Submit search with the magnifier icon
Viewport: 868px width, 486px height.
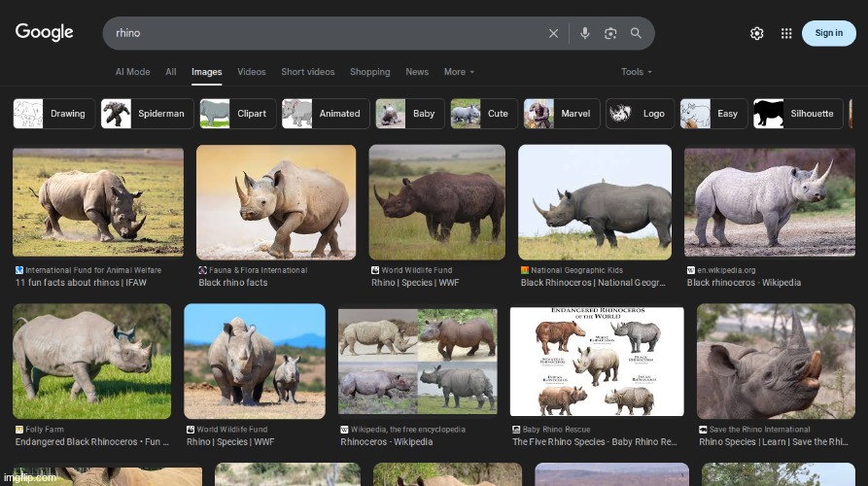point(636,33)
